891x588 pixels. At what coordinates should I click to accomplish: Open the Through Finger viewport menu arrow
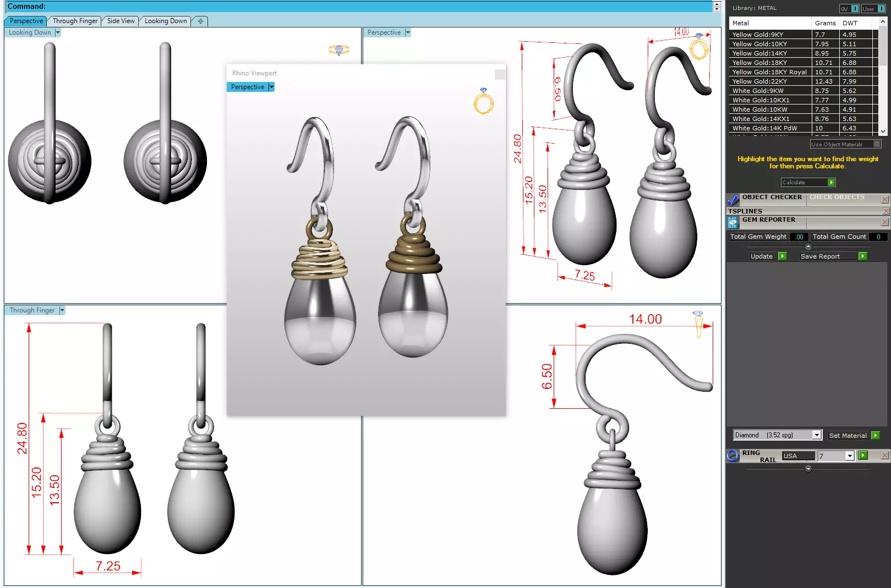click(x=62, y=310)
